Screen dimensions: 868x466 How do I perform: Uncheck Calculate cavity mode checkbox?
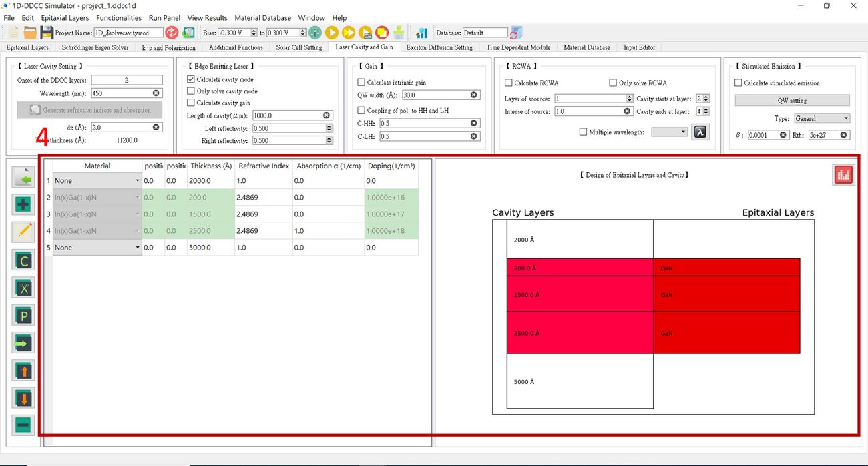[x=191, y=79]
